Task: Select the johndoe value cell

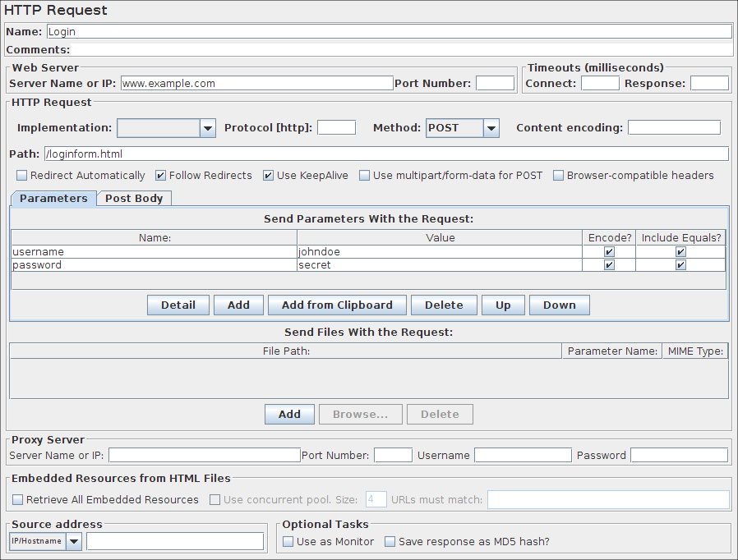Action: (x=439, y=252)
